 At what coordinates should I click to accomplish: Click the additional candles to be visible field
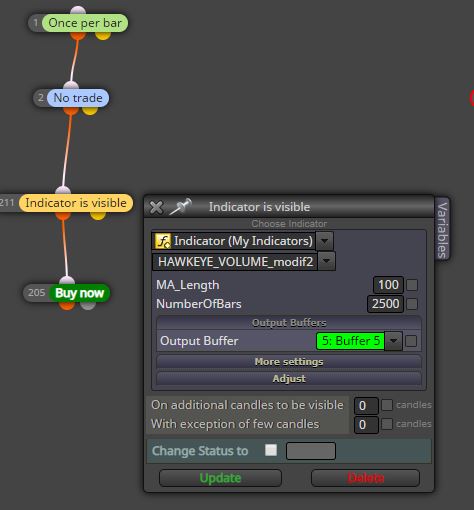(366, 406)
